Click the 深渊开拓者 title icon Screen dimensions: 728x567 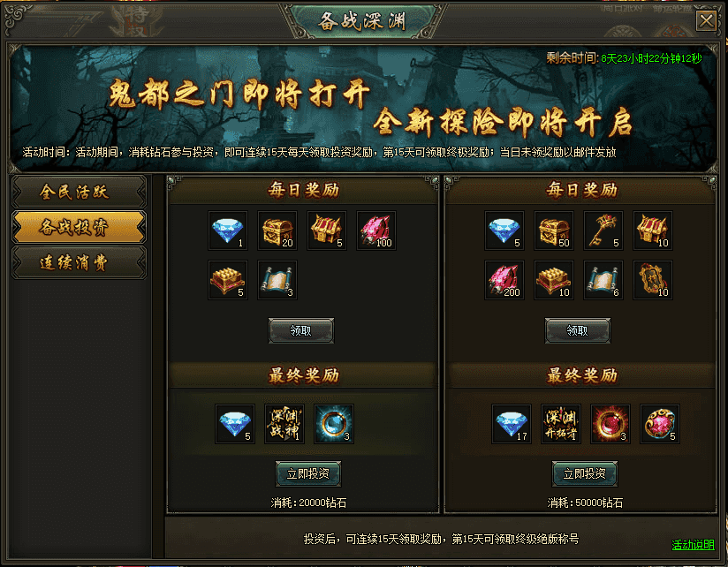[x=561, y=424]
